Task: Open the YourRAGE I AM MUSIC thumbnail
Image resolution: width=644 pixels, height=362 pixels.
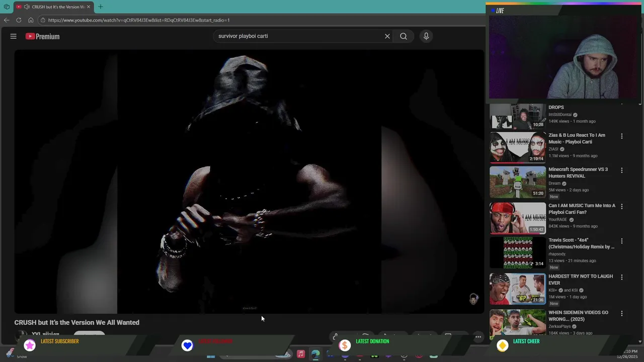Action: [517, 218]
